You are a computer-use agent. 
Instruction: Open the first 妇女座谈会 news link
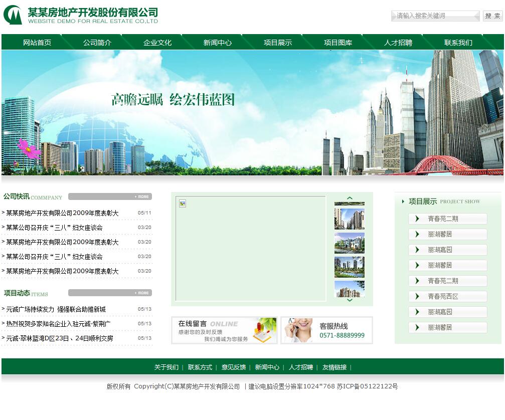point(55,228)
